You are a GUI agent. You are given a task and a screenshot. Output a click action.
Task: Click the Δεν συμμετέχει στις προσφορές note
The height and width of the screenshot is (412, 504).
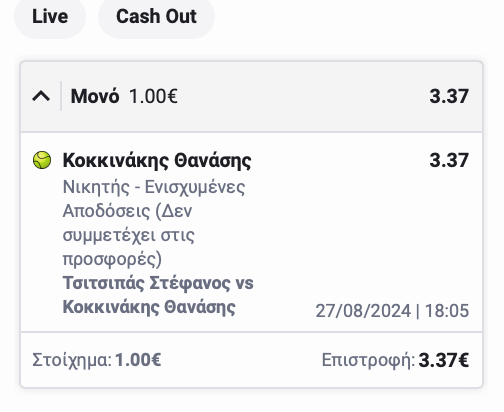click(x=128, y=235)
